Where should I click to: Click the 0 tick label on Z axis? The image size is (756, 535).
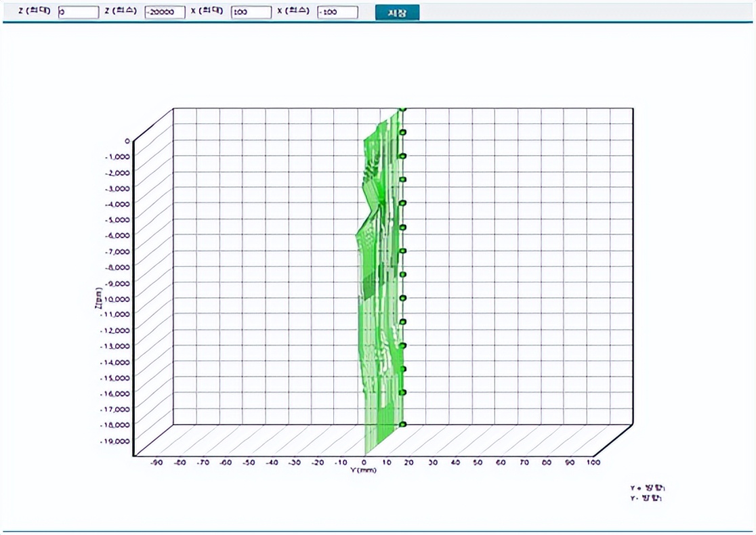point(127,141)
